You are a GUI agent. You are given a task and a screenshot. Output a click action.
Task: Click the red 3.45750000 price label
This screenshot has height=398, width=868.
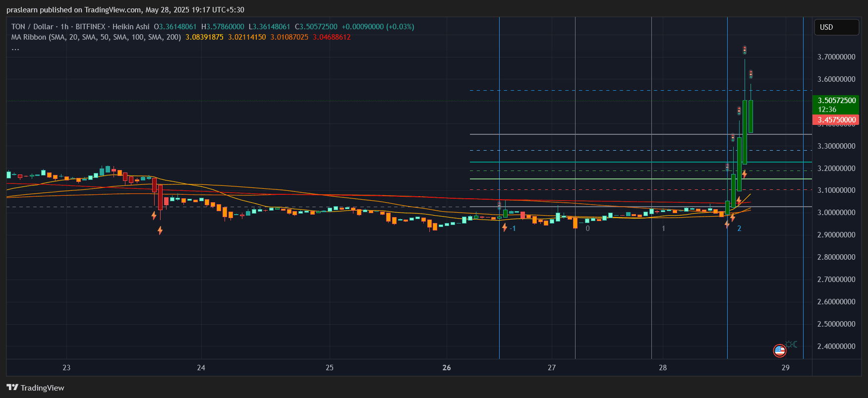[x=836, y=120]
